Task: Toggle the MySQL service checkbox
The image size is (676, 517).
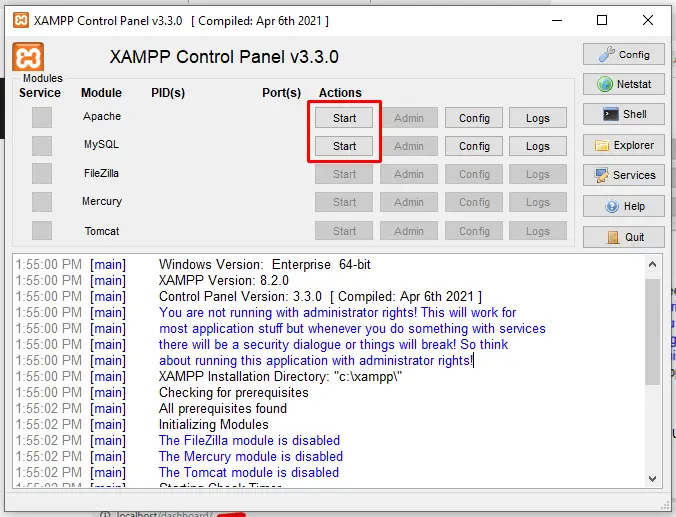Action: point(42,146)
